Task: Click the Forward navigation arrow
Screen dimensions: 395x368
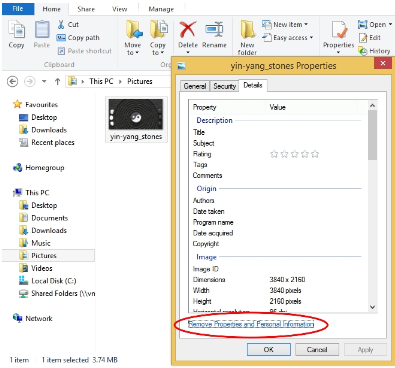Action: coord(30,81)
